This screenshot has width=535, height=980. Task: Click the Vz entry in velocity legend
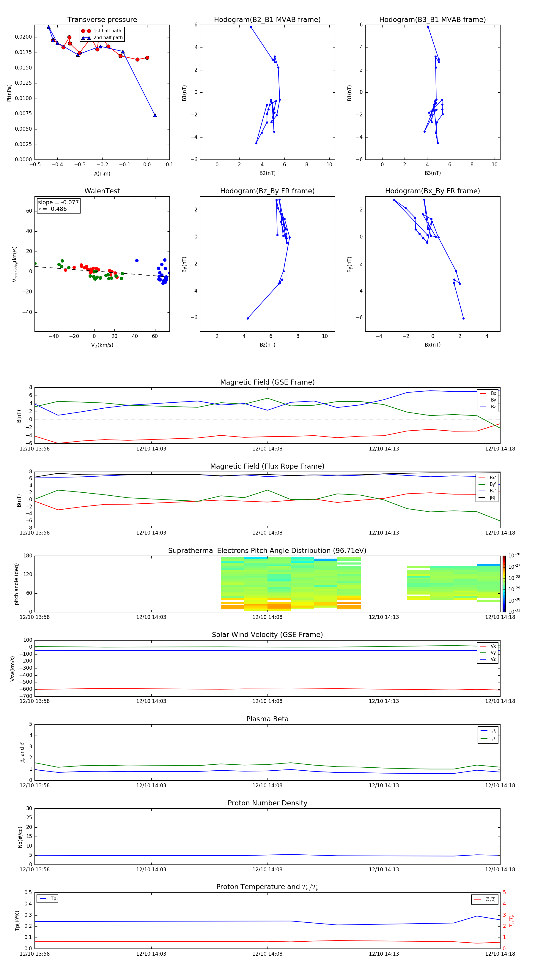tap(488, 659)
